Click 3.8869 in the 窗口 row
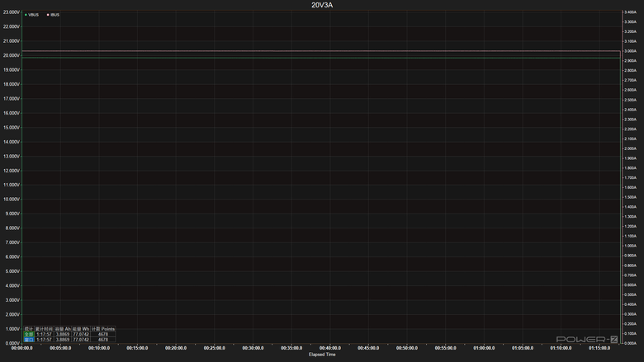The image size is (644, 362). point(63,340)
